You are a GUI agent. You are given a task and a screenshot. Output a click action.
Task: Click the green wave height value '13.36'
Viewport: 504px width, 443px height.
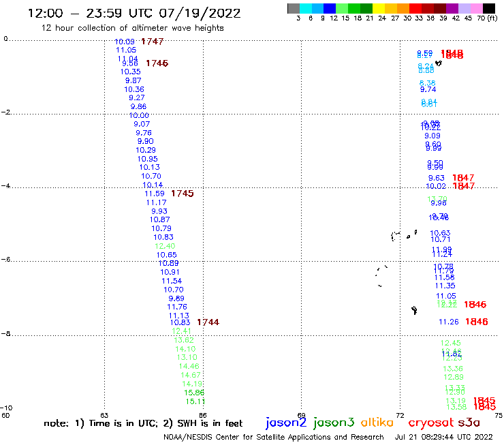453,369
